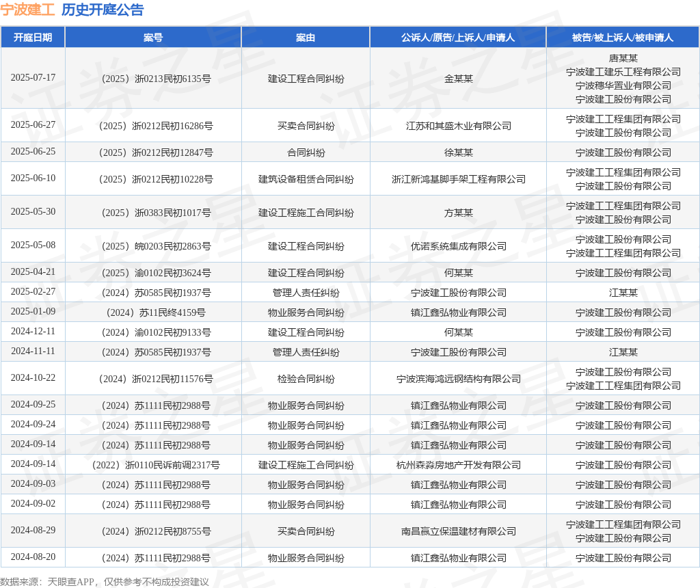
Task: Click plaintiff 方某某
Action: [459, 213]
